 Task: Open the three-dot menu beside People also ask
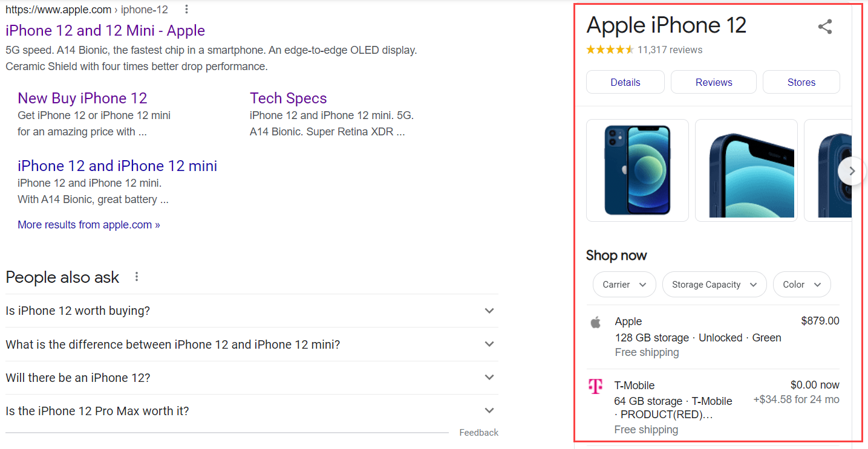coord(137,277)
